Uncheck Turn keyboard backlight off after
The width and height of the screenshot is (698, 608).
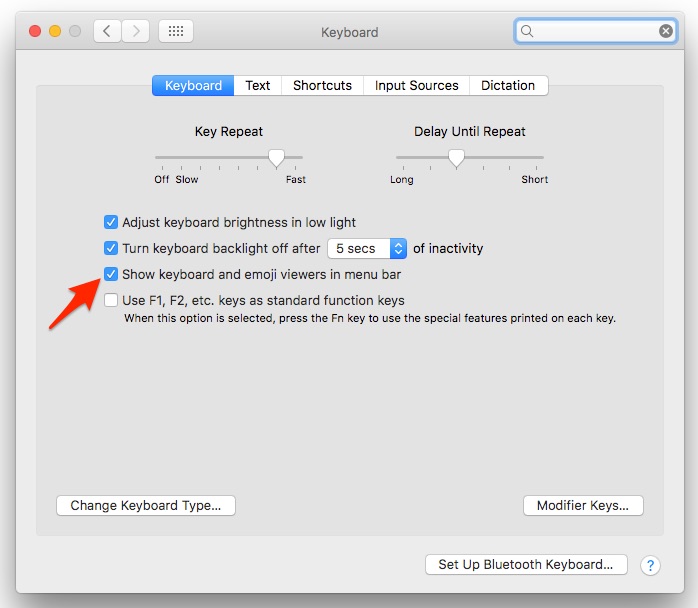coord(111,248)
